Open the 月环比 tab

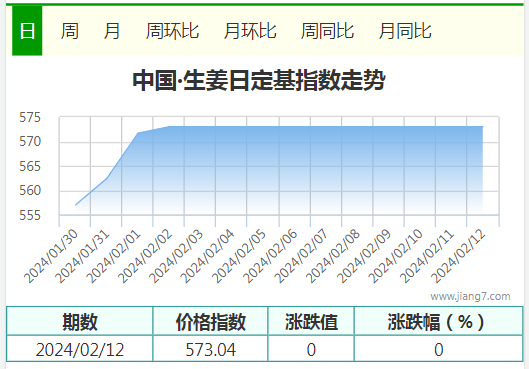[250, 31]
